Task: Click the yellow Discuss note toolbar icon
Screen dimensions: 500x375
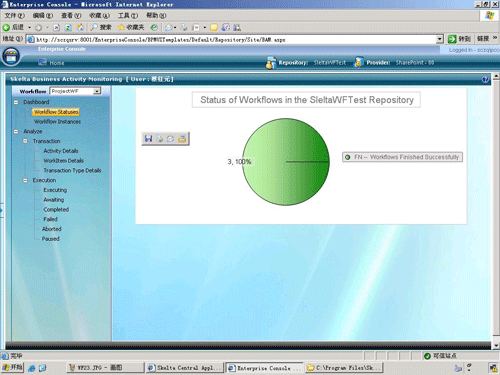Action: tap(214, 27)
